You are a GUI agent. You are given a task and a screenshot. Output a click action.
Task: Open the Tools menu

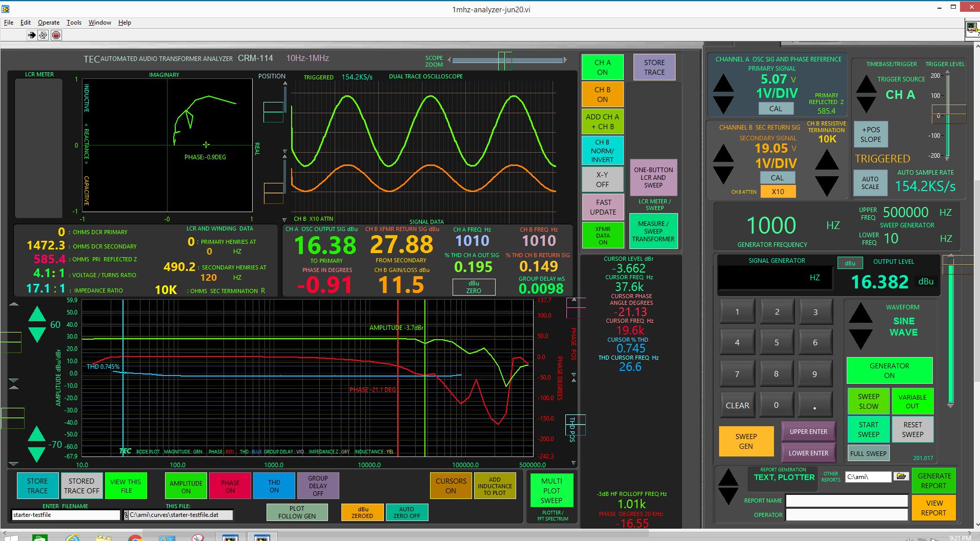tap(74, 23)
